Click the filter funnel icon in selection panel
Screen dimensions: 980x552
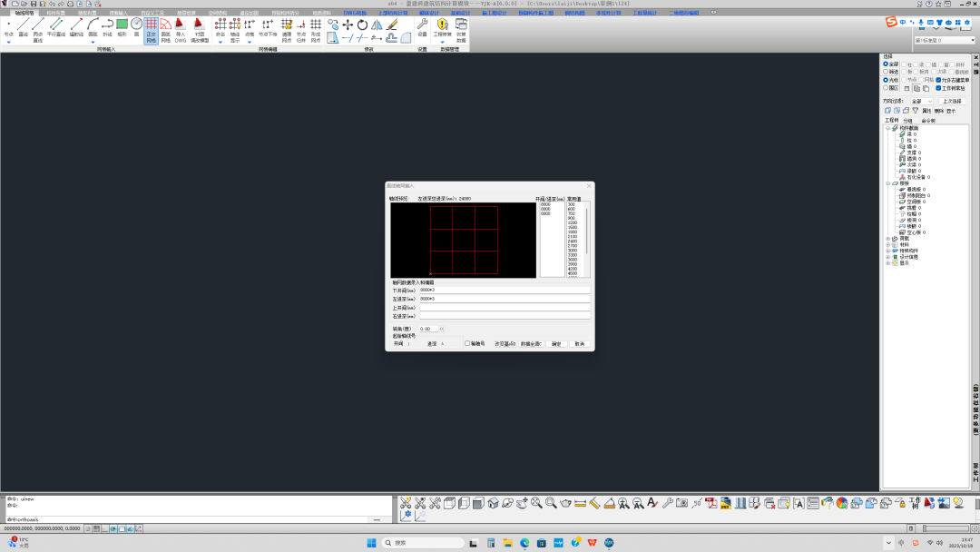pyautogui.click(x=915, y=111)
